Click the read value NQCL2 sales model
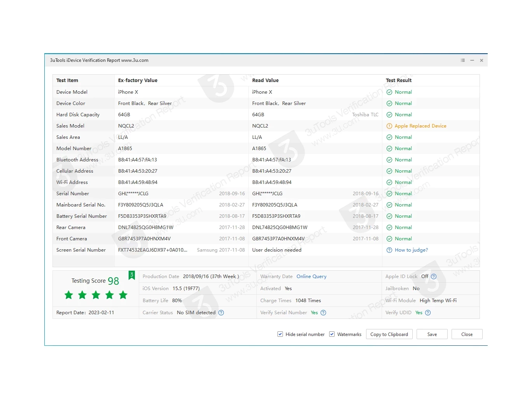The image size is (532, 399). coord(260,126)
